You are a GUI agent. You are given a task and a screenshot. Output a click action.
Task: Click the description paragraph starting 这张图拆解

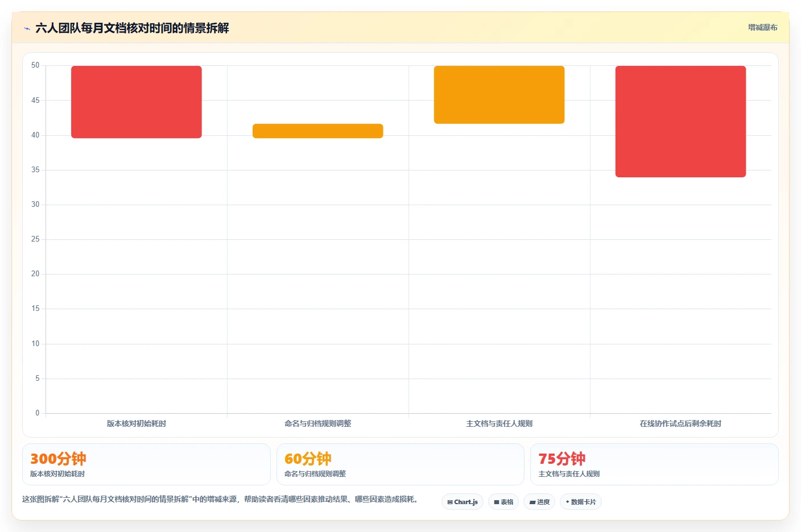pos(222,500)
